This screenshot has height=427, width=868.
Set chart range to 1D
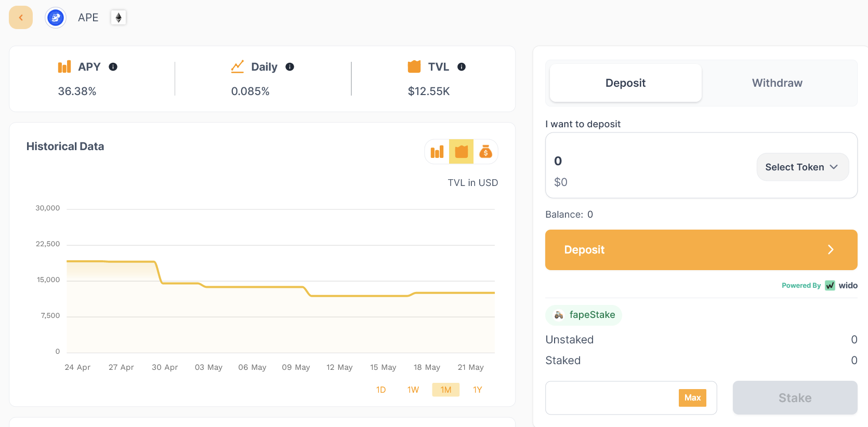pos(381,390)
